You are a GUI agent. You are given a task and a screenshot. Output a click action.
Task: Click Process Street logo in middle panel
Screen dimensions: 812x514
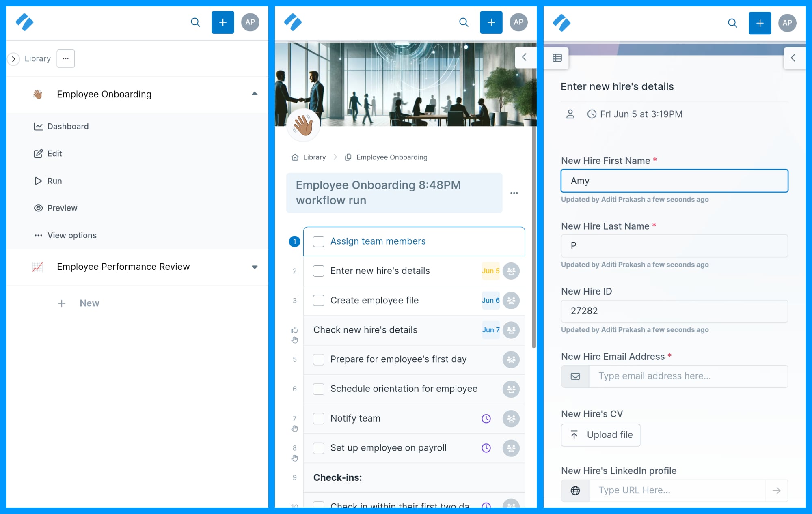click(293, 22)
